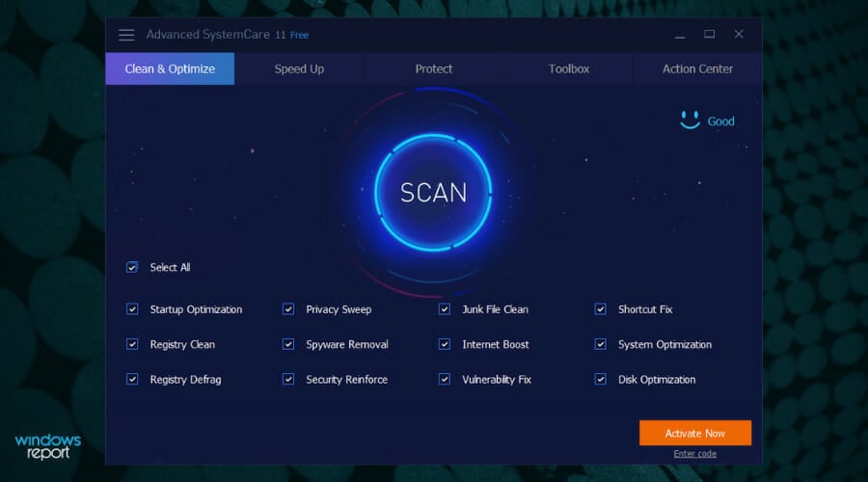The width and height of the screenshot is (868, 482).
Task: Open the Toolbox tab
Action: coord(568,68)
